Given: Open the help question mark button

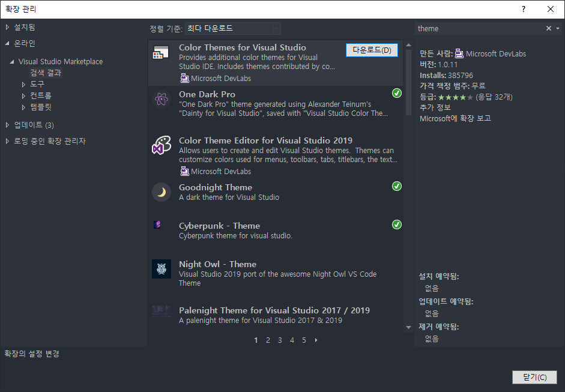Looking at the screenshot, I should pos(523,9).
